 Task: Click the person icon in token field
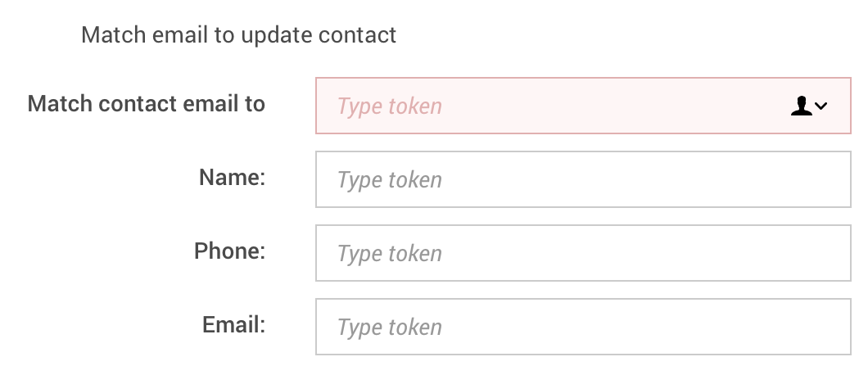coord(801,106)
